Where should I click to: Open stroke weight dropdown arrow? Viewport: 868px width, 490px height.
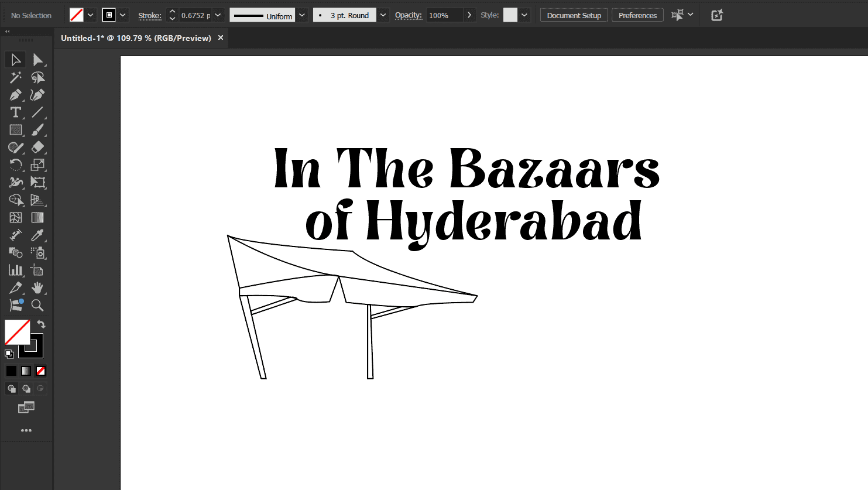218,15
